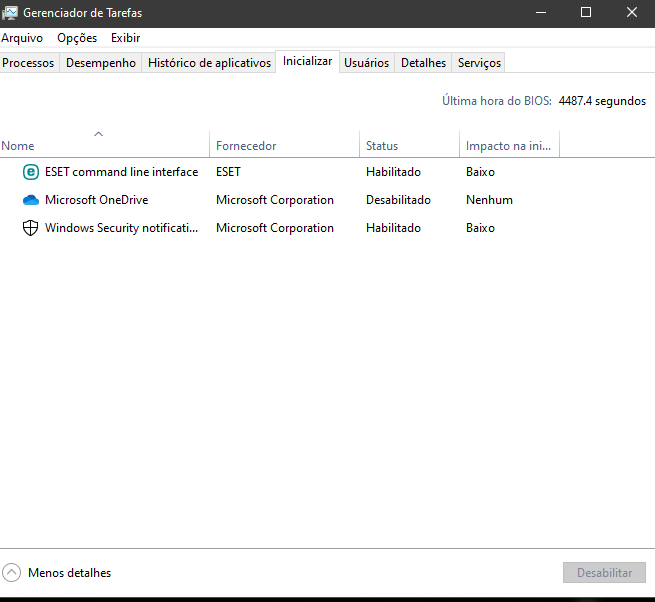Screen dimensions: 655x602
Task: Click the Desabilitado status of OneDrive
Action: tap(399, 200)
